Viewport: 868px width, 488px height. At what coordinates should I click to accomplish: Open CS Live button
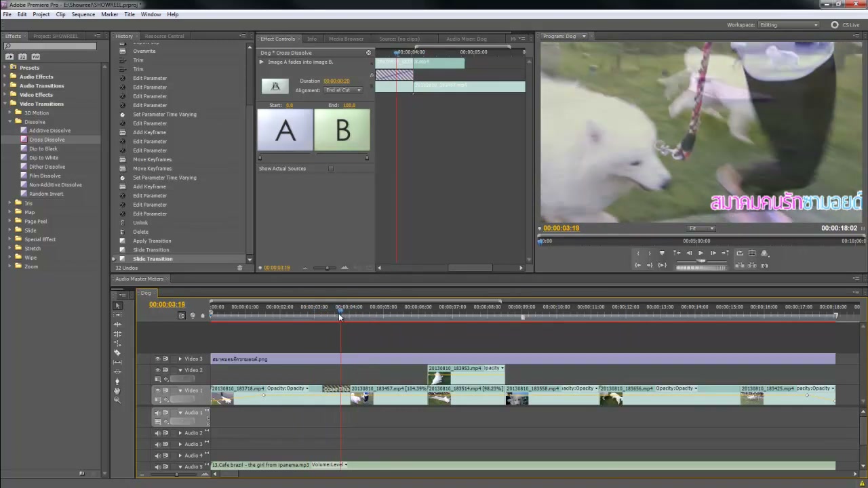(x=846, y=25)
